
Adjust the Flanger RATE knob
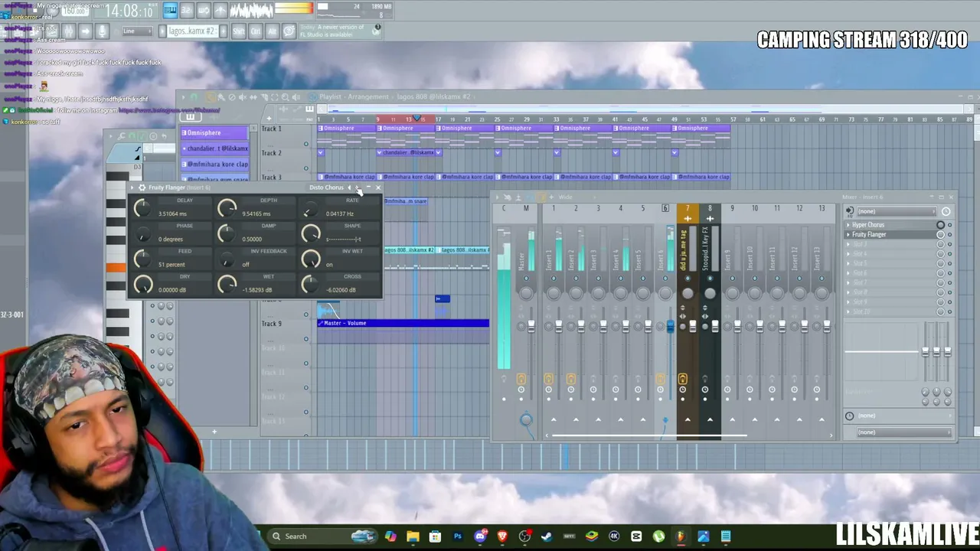310,209
